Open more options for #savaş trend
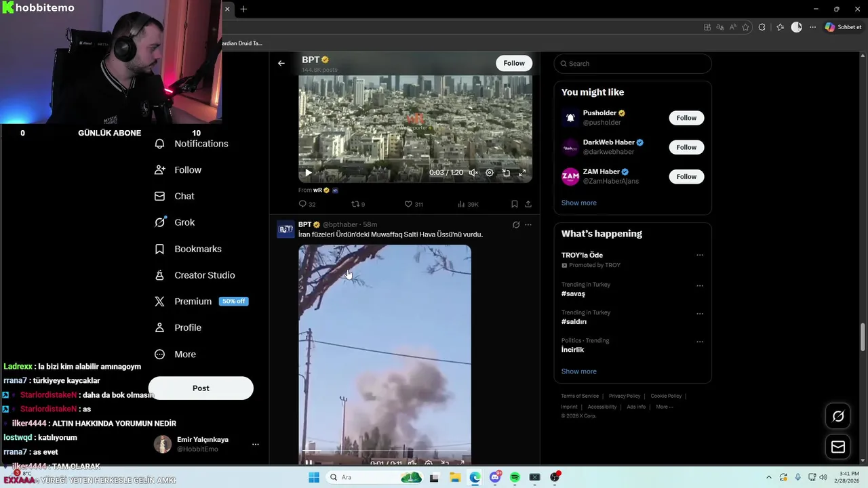This screenshot has height=488, width=868. pos(700,286)
